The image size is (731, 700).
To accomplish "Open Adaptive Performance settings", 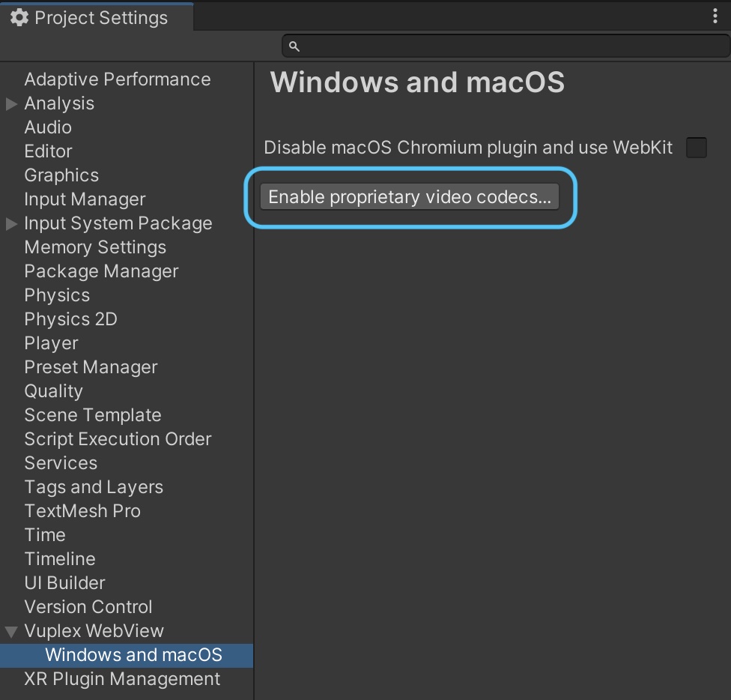I will point(117,79).
